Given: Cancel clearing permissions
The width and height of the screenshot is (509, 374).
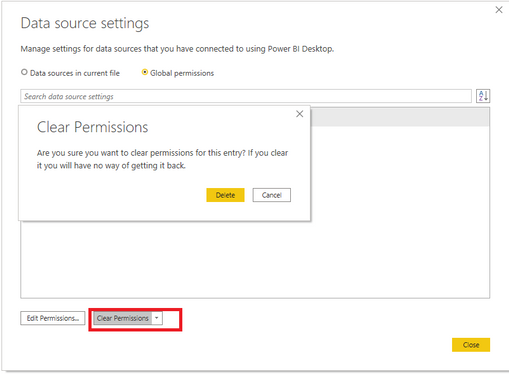Looking at the screenshot, I should tap(271, 195).
